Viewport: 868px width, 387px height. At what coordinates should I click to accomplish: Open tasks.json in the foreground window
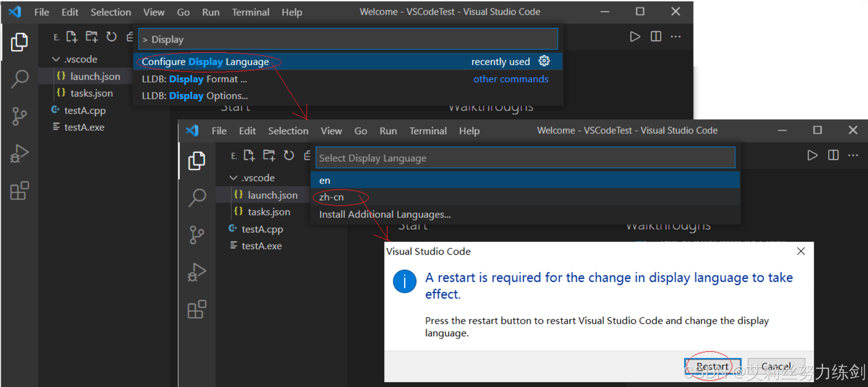(x=269, y=212)
